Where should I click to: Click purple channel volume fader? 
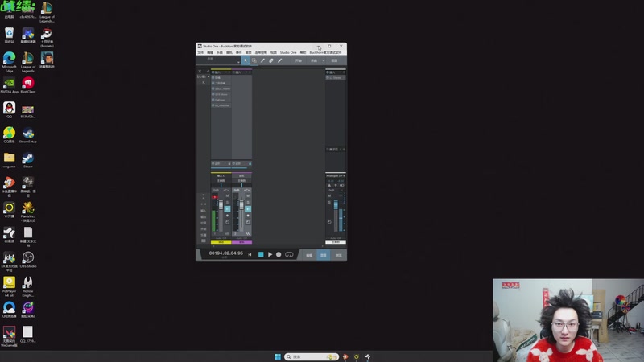242,205
